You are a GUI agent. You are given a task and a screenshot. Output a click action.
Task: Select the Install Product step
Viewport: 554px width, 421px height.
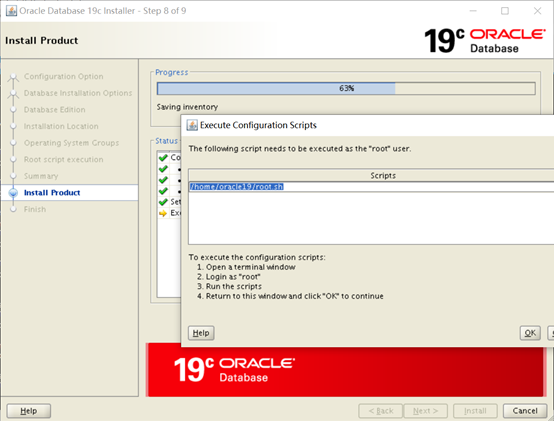(x=52, y=192)
